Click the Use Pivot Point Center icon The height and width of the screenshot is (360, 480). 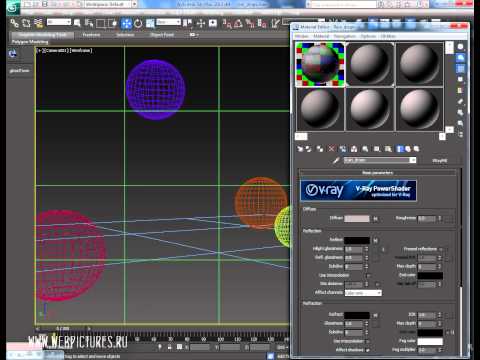(x=188, y=23)
